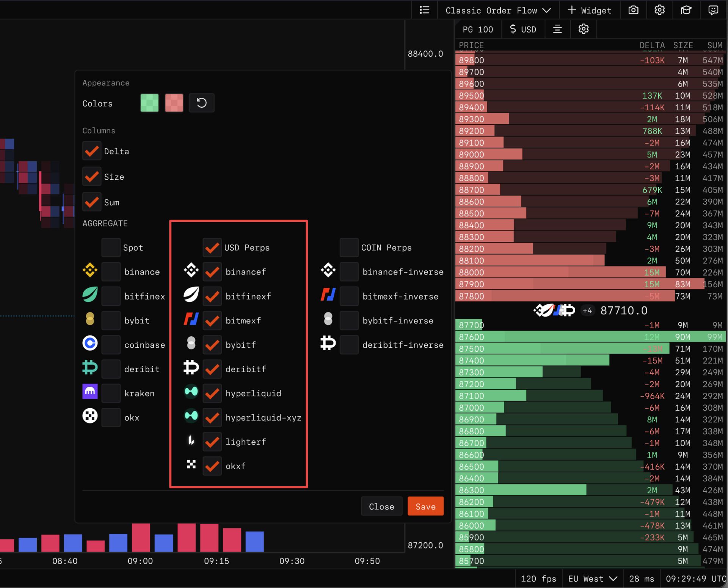Screen dimensions: 728x588
Task: Open the feedback chat icon
Action: (713, 10)
